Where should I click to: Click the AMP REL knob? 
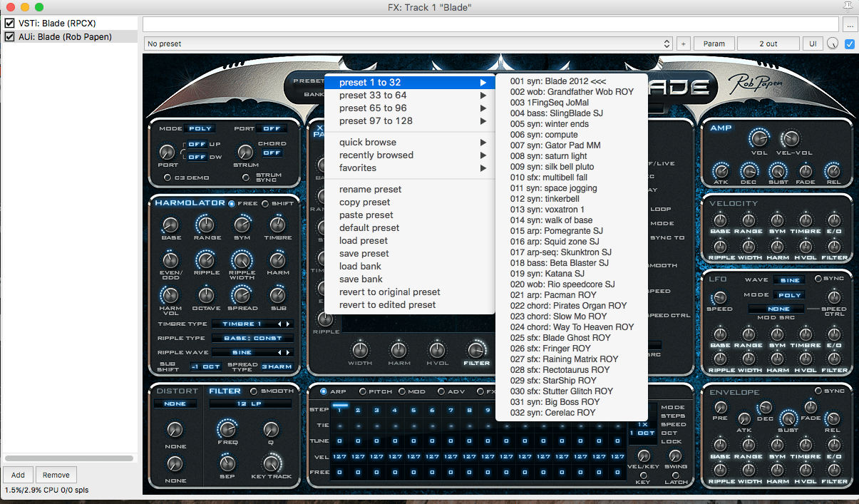click(833, 171)
